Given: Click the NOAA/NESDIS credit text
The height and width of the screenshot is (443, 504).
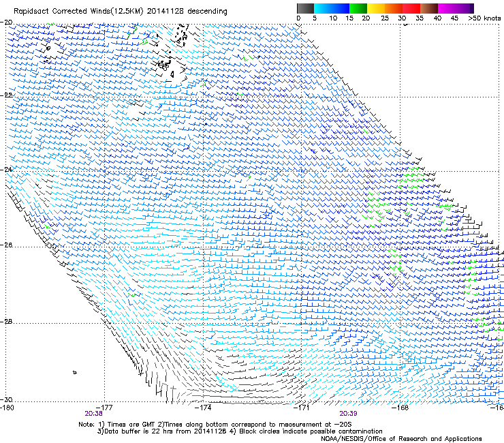Looking at the screenshot, I should 401,439.
